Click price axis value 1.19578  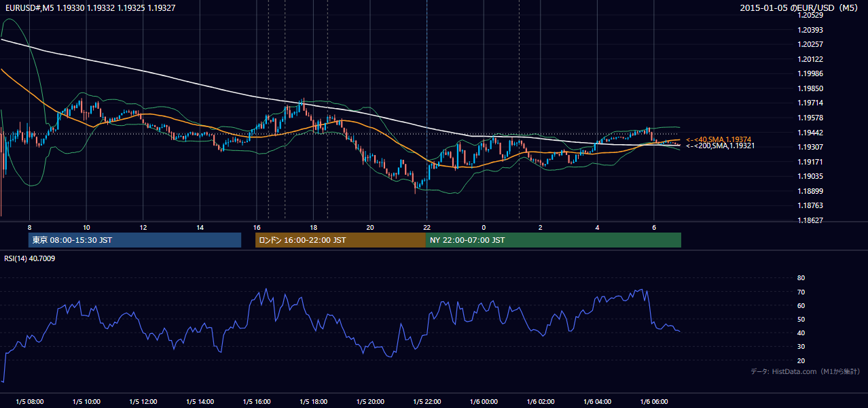point(810,118)
